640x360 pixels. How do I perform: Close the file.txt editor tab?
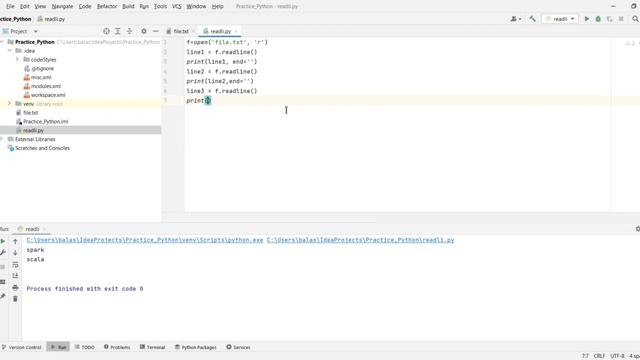coord(193,31)
